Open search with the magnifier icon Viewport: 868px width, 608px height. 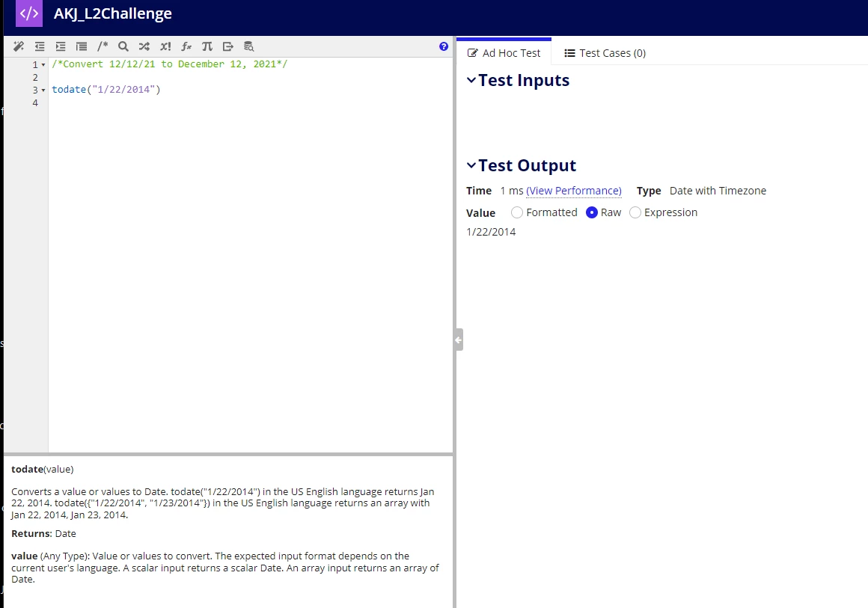(x=123, y=46)
